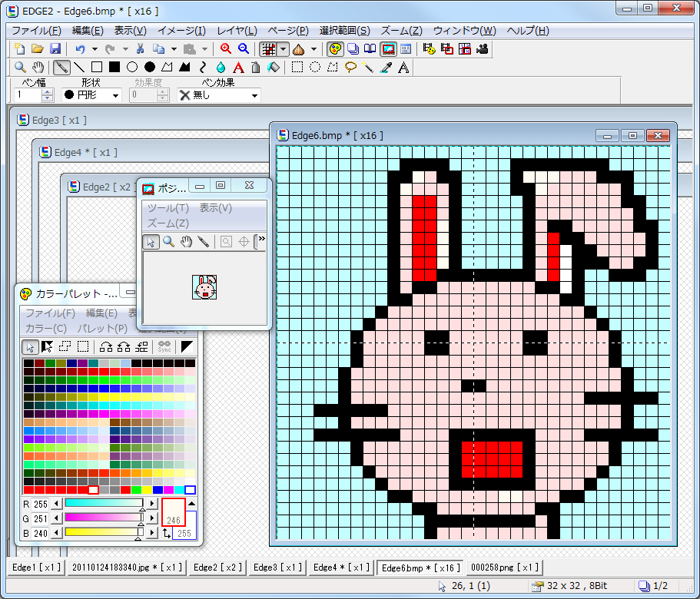Save the image with the floppy disk icon
Image resolution: width=700 pixels, height=599 pixels.
(x=55, y=48)
